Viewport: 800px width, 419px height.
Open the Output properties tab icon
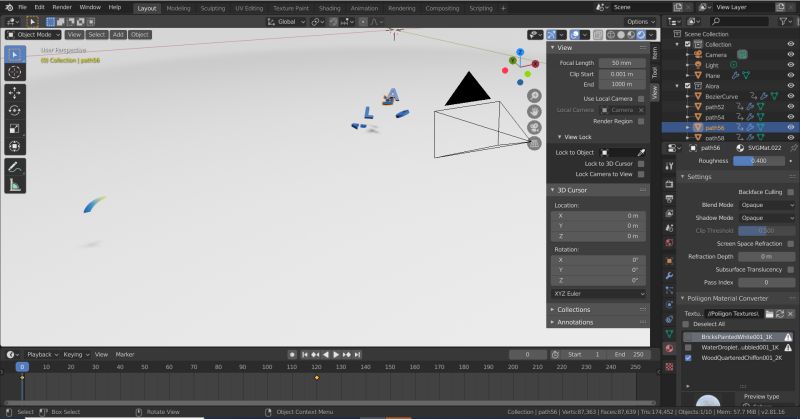click(669, 198)
